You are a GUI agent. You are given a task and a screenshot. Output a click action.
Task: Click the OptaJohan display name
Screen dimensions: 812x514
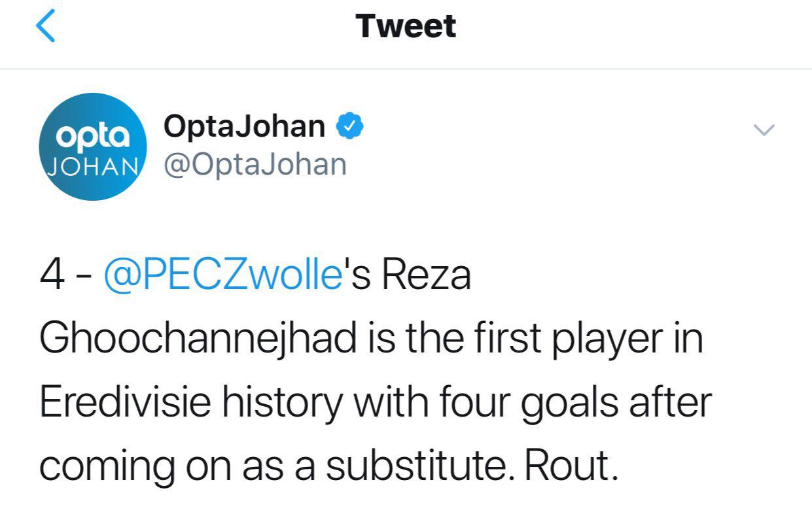click(x=244, y=126)
